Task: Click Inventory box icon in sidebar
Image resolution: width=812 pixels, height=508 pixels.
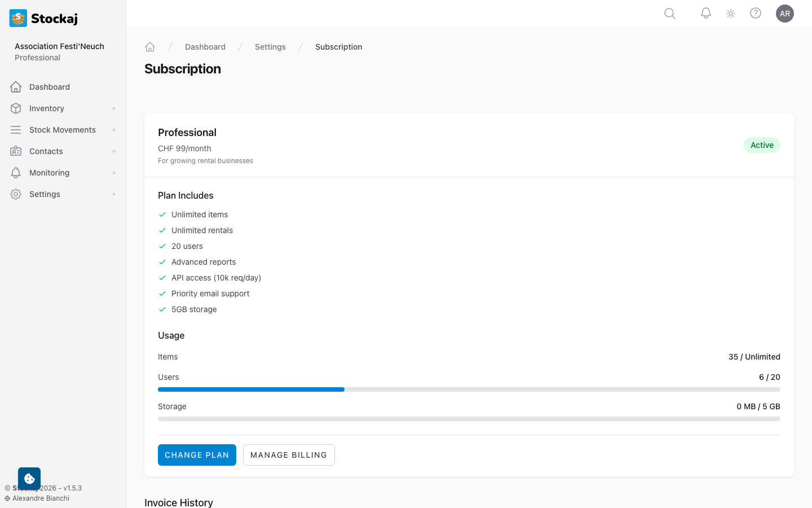Action: click(x=16, y=108)
